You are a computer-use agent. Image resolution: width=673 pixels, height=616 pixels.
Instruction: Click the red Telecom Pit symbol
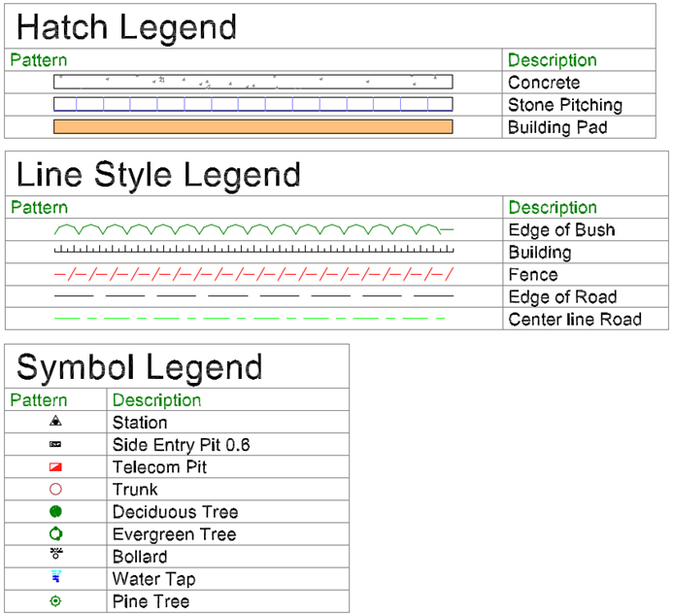[55, 467]
